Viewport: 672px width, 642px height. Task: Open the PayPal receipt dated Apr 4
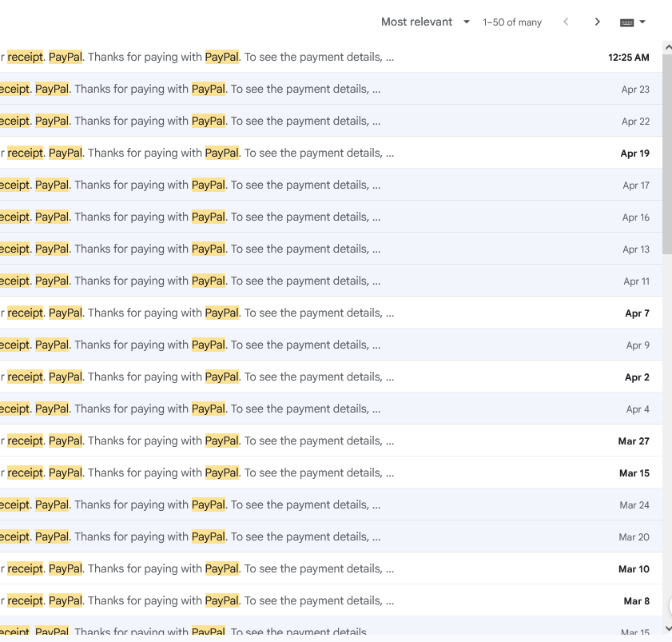point(331,409)
